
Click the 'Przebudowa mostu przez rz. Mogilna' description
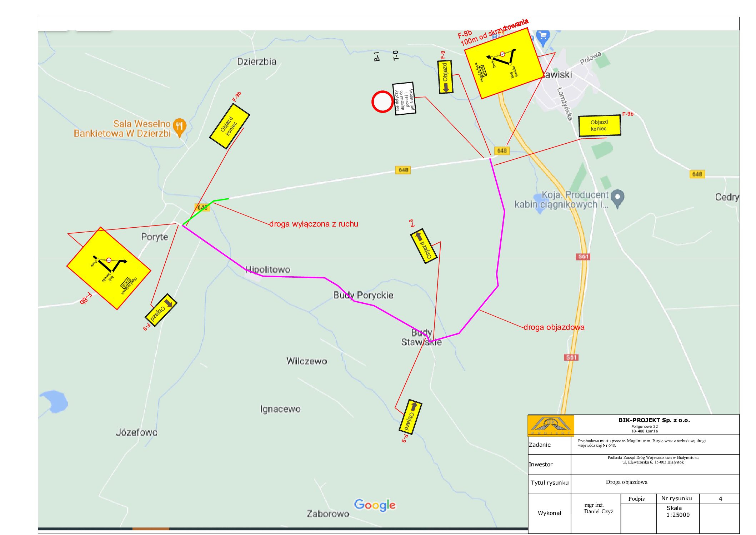pos(642,443)
